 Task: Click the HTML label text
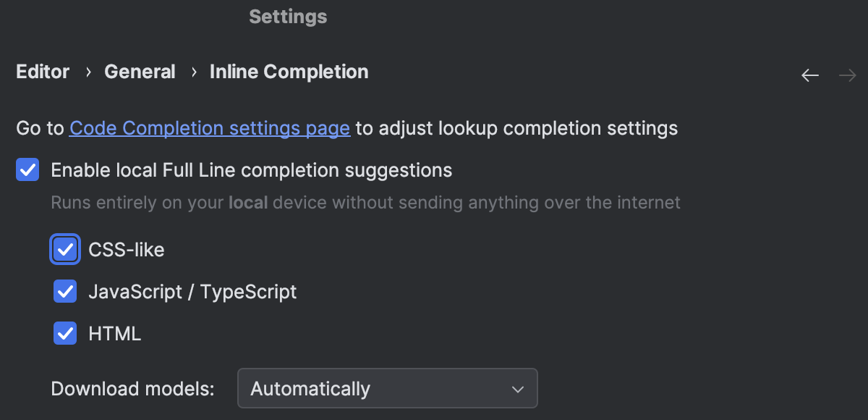(114, 333)
